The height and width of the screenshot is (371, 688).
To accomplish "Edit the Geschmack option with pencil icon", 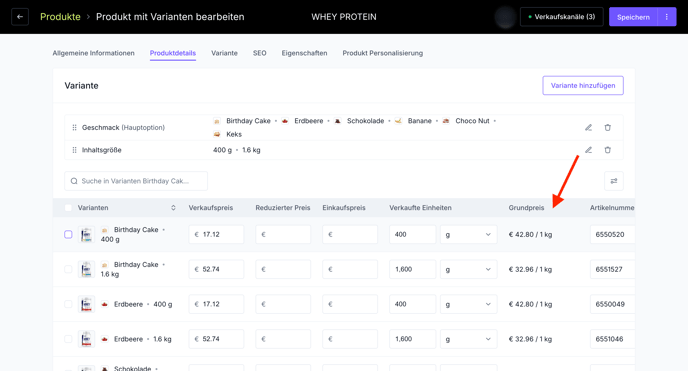I will 588,128.
